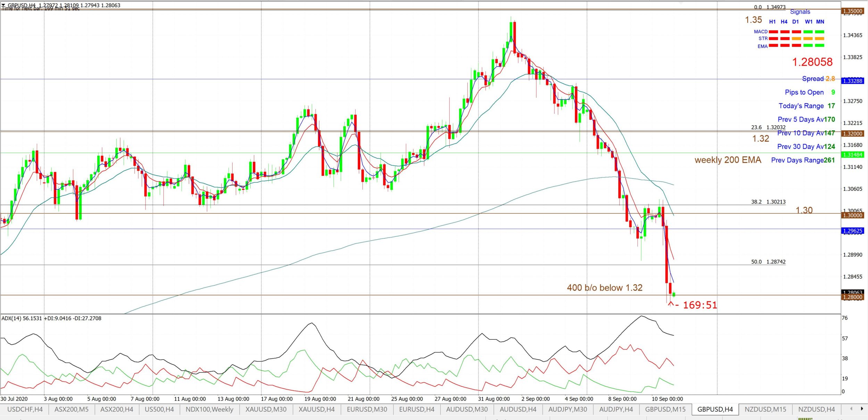
Task: Select the EURUSD,H4 chart tab
Action: click(x=417, y=409)
